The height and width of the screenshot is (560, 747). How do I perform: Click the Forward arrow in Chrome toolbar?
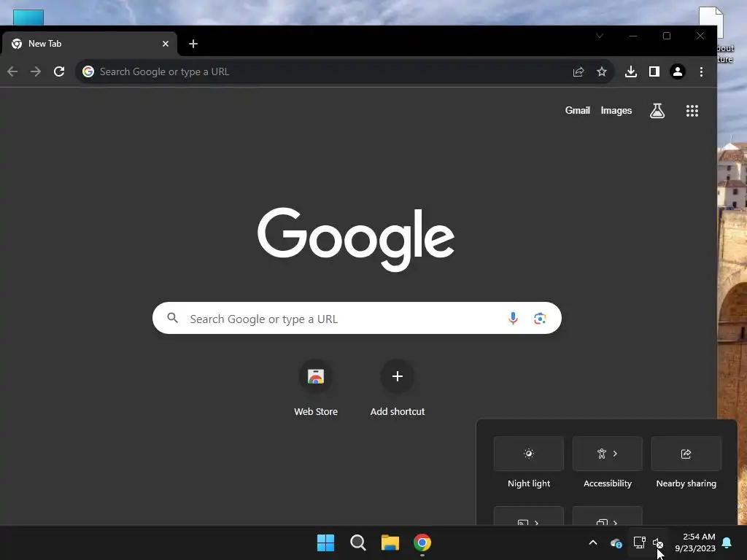coord(36,71)
